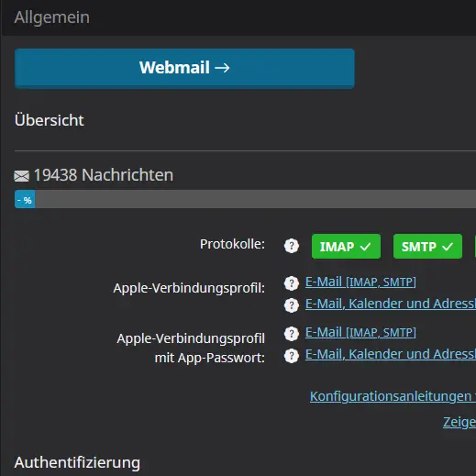The image size is (476, 476).
Task: Open the Konfigurationsanleitungen link
Action: (393, 396)
